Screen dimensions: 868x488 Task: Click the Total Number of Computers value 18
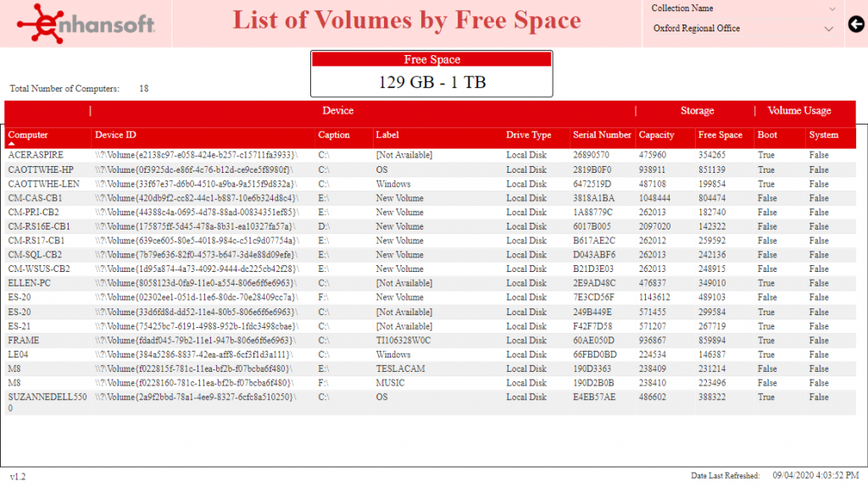pyautogui.click(x=144, y=88)
